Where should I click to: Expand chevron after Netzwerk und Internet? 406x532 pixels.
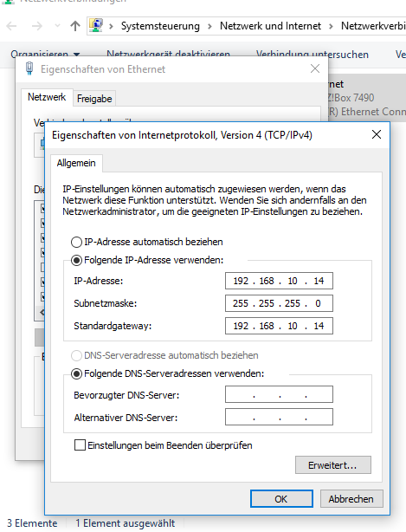point(331,26)
